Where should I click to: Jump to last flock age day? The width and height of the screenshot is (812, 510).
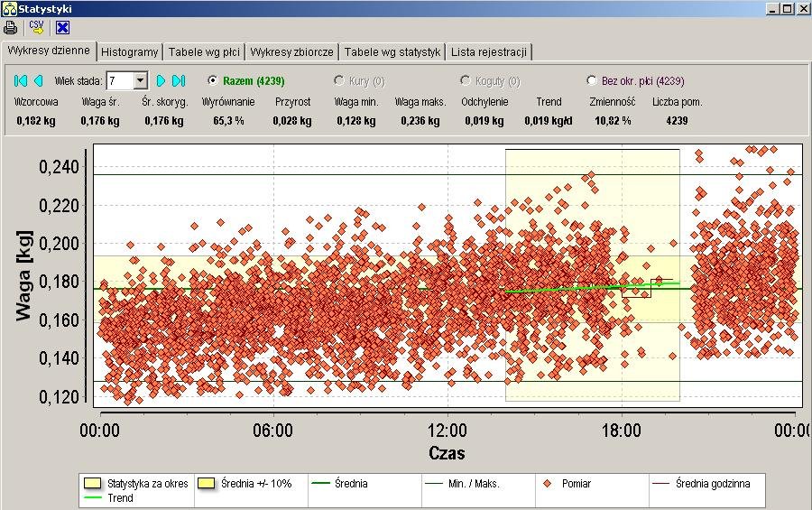coord(179,80)
